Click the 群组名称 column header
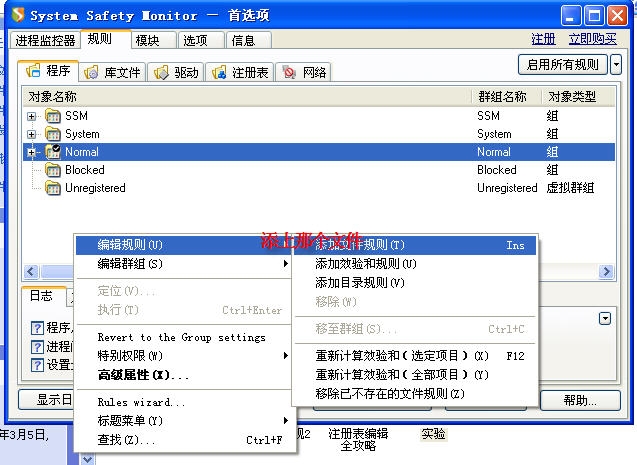Screen dimensions: 637x465 507,97
